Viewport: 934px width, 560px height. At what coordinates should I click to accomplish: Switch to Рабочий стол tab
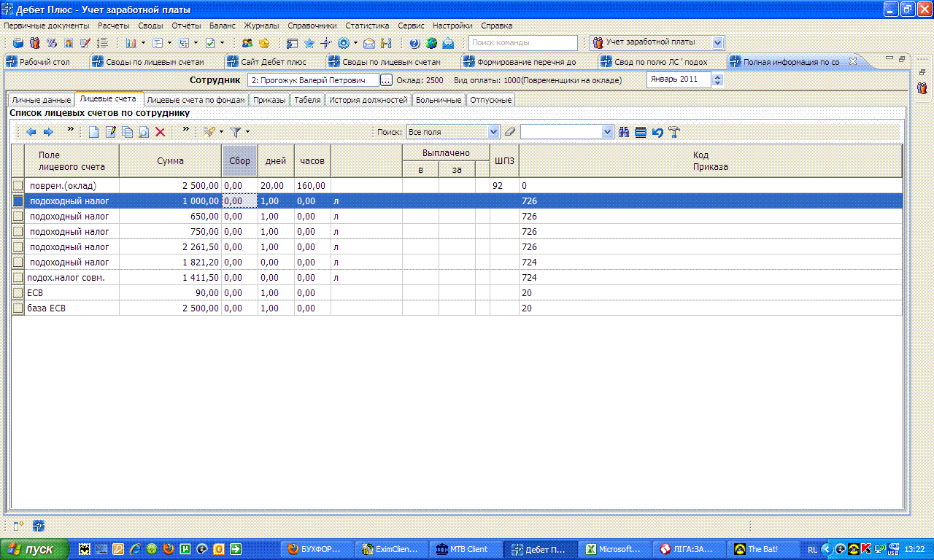[x=45, y=62]
